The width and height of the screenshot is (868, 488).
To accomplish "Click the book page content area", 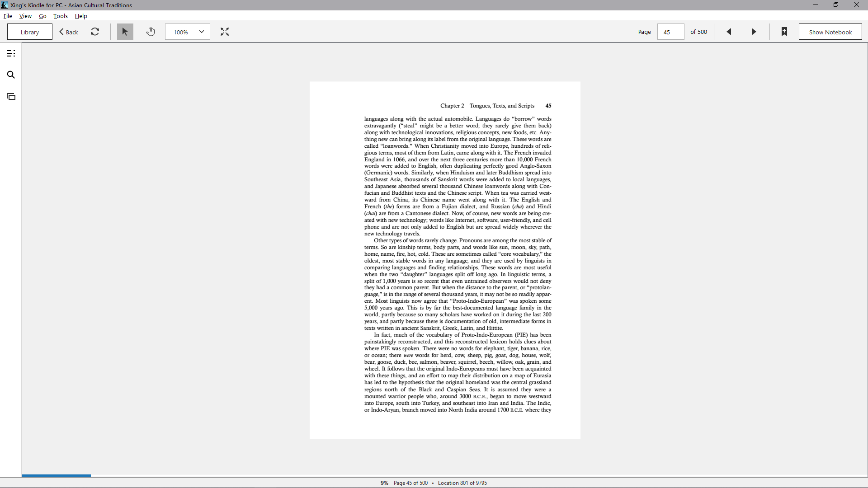I will tap(445, 260).
